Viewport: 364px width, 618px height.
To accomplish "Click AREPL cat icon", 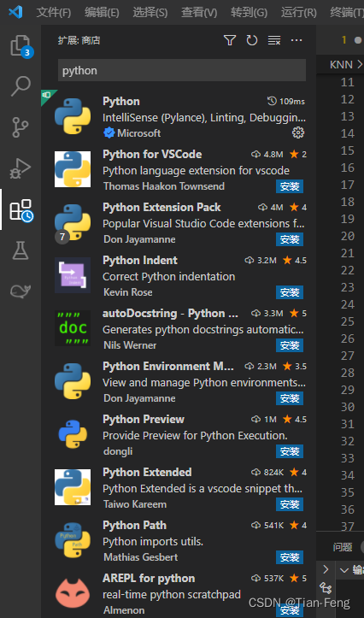I will [73, 592].
